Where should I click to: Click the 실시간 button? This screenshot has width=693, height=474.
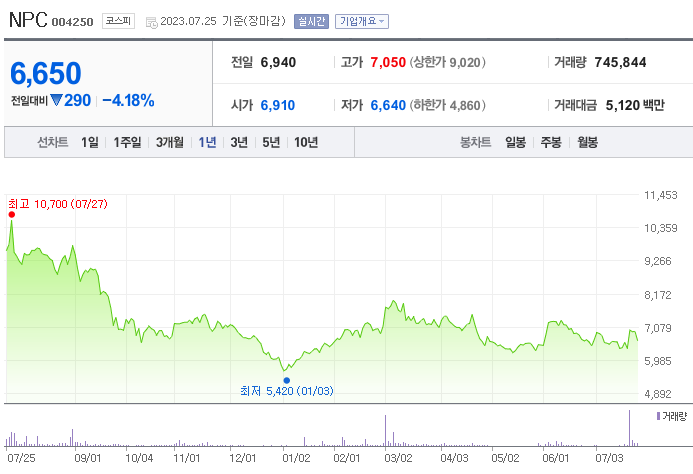click(x=312, y=21)
